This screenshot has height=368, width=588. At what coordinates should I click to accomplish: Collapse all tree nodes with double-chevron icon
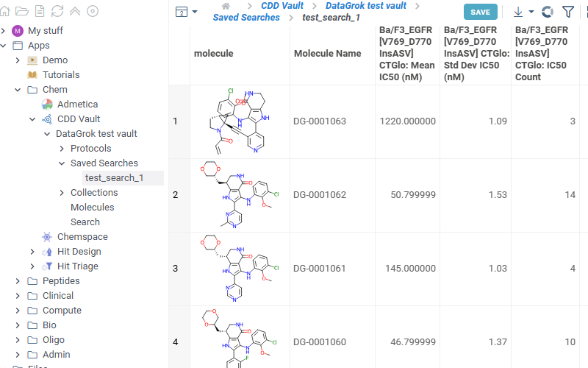[75, 11]
